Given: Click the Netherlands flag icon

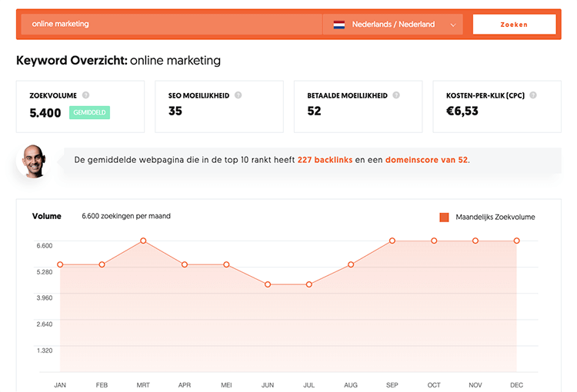Looking at the screenshot, I should pyautogui.click(x=339, y=25).
